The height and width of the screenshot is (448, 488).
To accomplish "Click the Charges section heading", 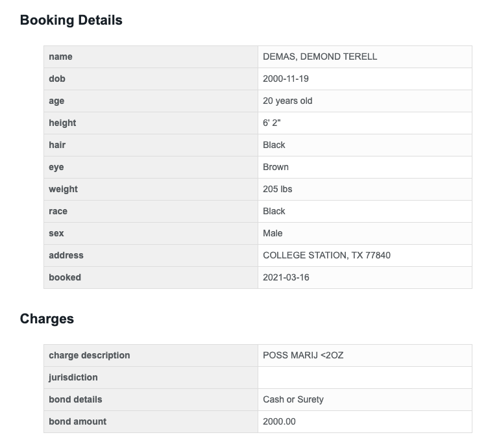I will (47, 319).
